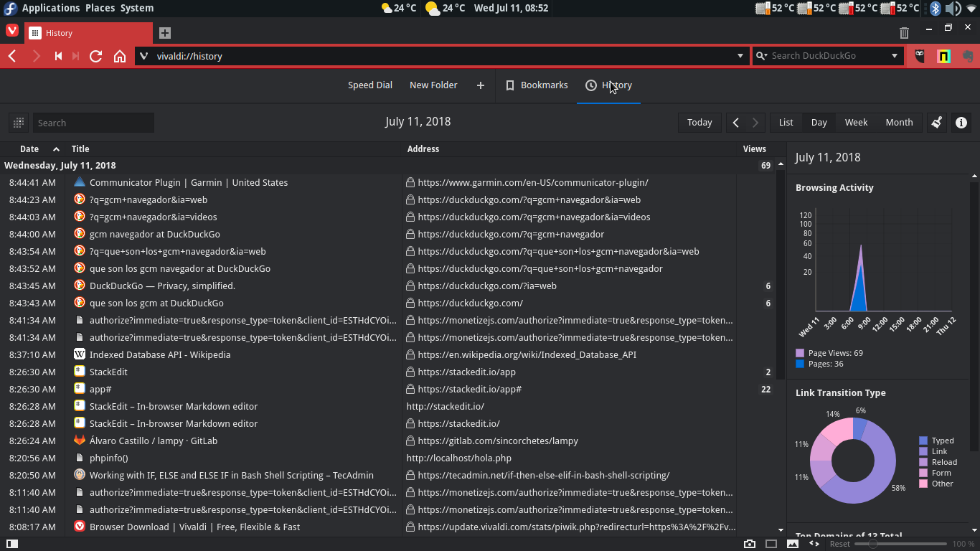Open the Bookmarks tab
The width and height of the screenshot is (980, 551).
[x=536, y=85]
